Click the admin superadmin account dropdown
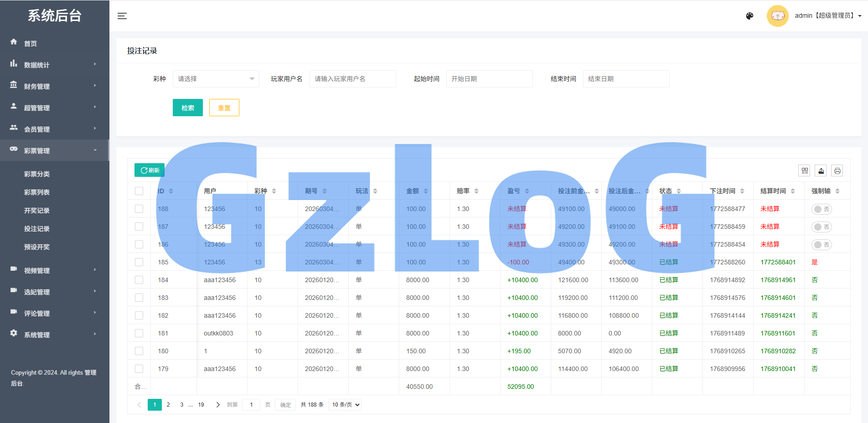 (x=827, y=15)
